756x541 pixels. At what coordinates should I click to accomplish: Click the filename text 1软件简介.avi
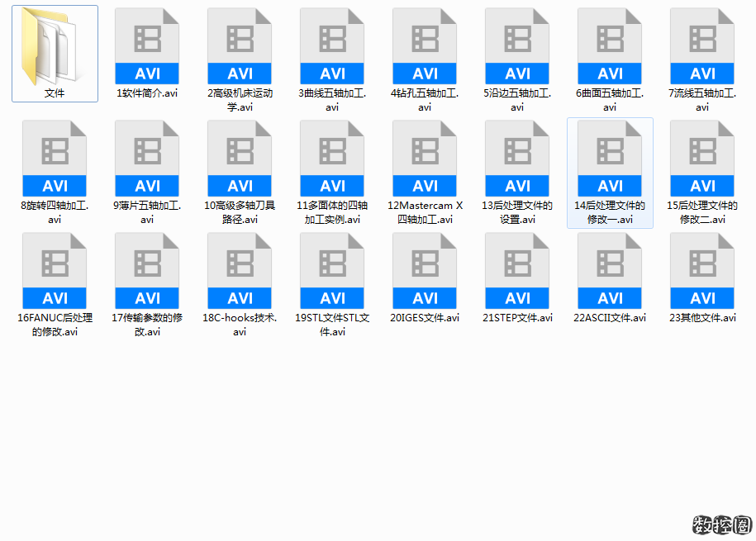pos(147,93)
